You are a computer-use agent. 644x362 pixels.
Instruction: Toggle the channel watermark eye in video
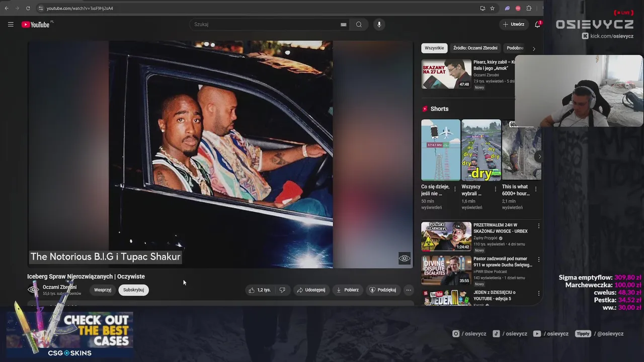tap(405, 258)
